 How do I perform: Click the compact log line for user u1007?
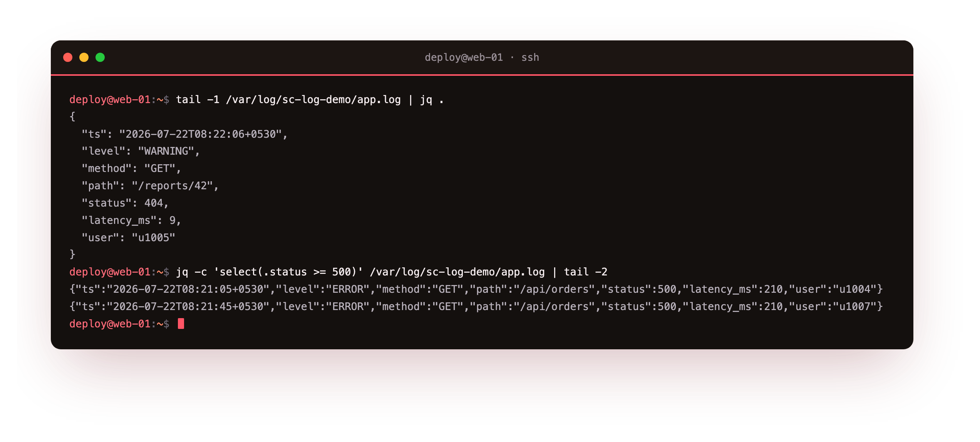point(476,307)
